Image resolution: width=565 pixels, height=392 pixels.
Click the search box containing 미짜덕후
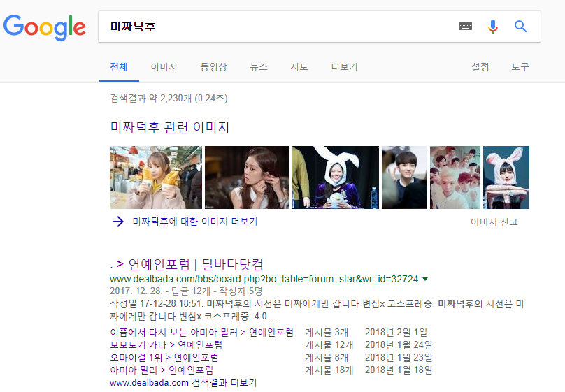click(x=280, y=27)
